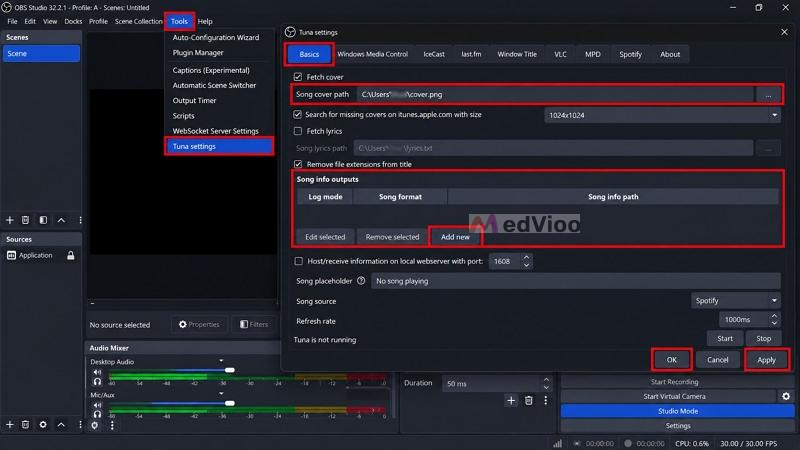Expand Mic/Aux options arrow
Screen dimensions: 800x450
pyautogui.click(x=221, y=393)
